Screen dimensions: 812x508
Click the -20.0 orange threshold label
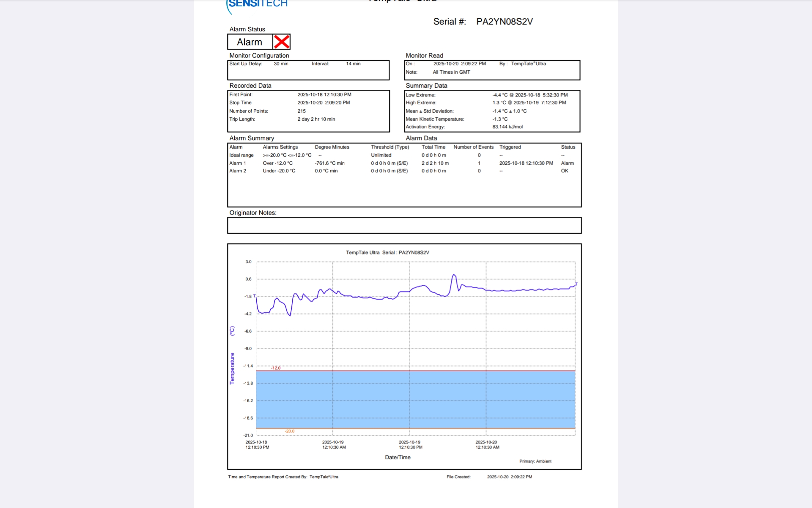point(290,431)
